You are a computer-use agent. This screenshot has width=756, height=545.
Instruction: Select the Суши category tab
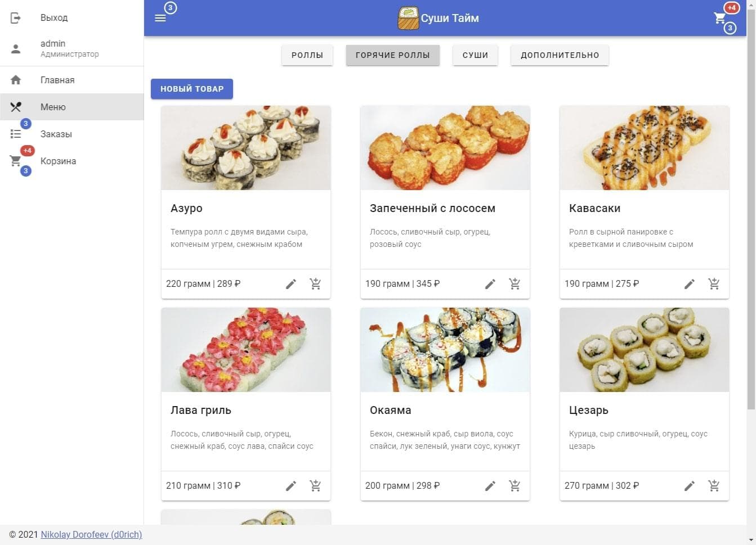(475, 55)
